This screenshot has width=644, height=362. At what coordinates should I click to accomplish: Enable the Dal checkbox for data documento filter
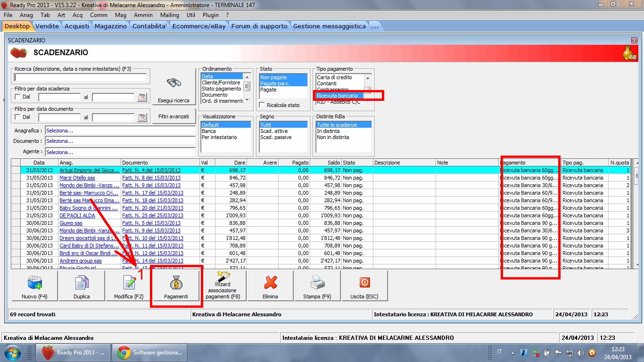pos(18,117)
